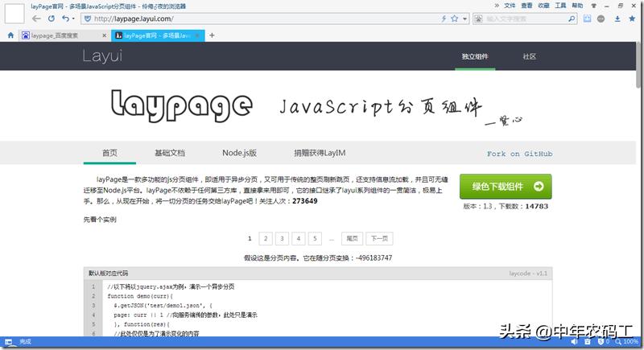This screenshot has width=644, height=350.
Task: Open the 帮助 menu
Action: (577, 6)
